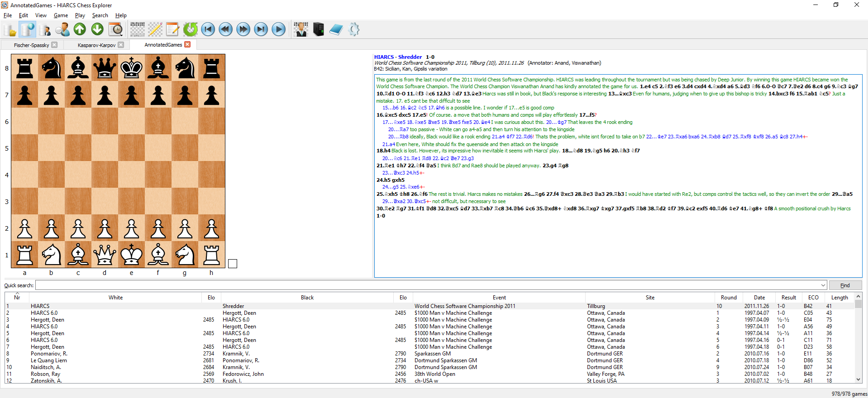This screenshot has height=398, width=868.
Task: Select game 2 HIARCS 6.0 vs Hergott
Action: point(429,313)
